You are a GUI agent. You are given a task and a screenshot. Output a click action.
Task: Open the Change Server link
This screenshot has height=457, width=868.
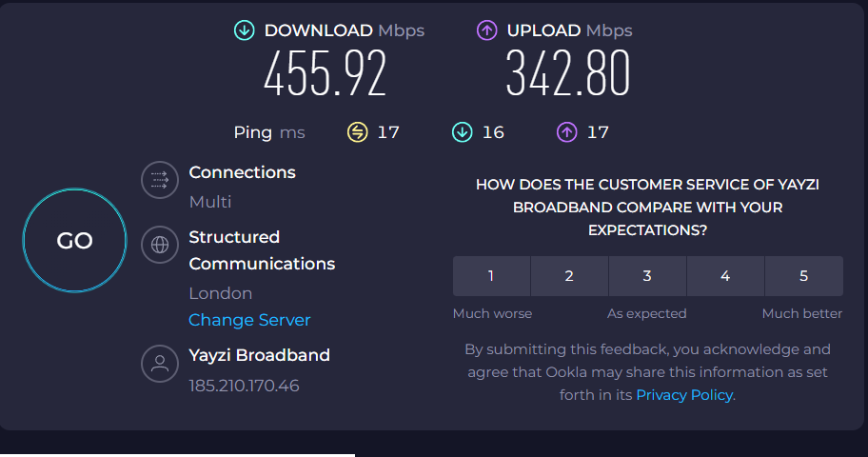[x=249, y=320]
